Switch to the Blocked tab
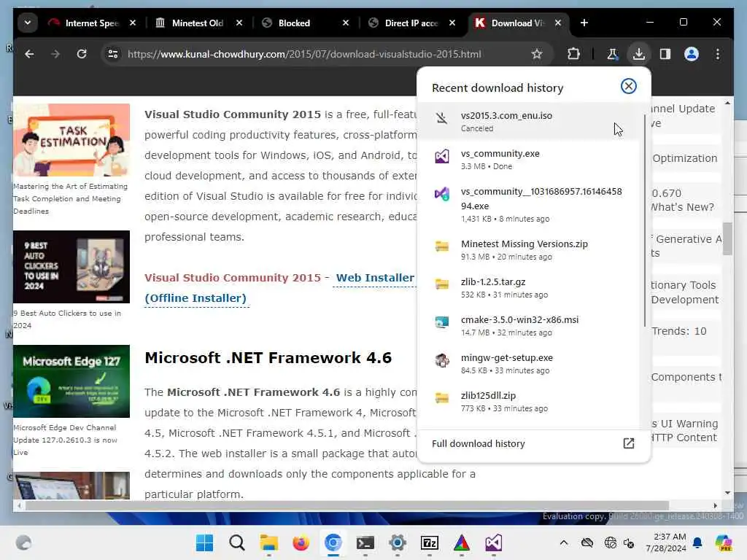This screenshot has width=747, height=560. pos(294,23)
